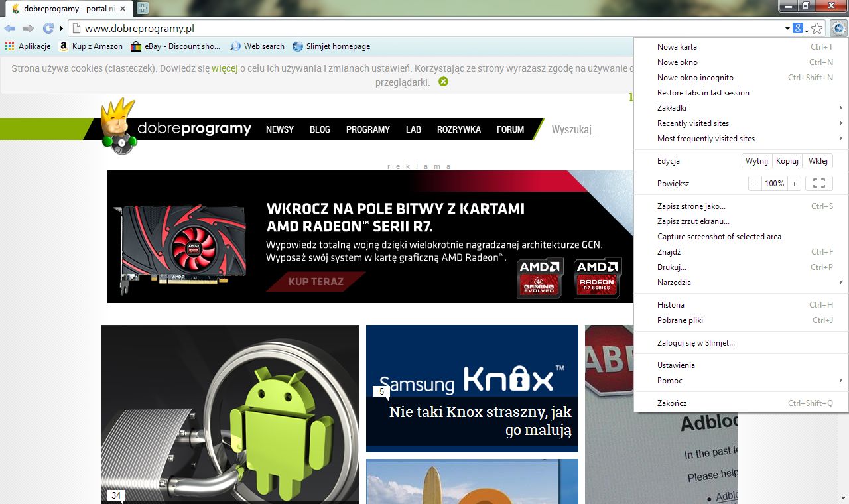Screen dimensions: 849x504
Task: Open Ustawienia from the menu
Action: point(742,365)
